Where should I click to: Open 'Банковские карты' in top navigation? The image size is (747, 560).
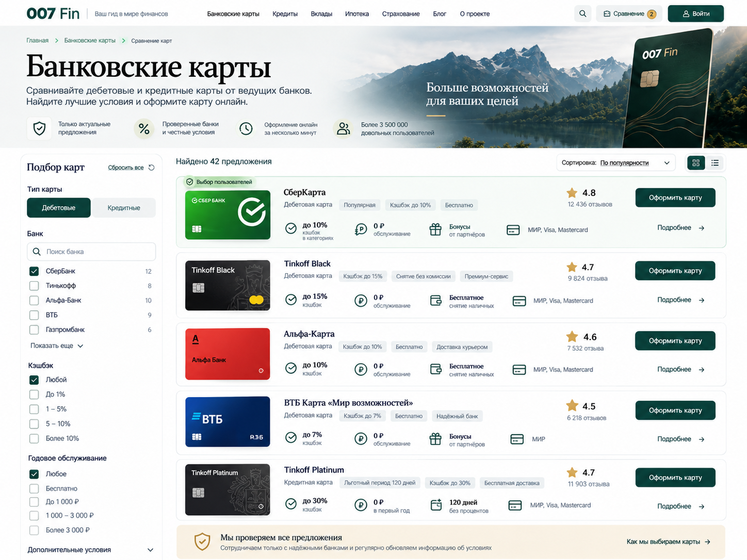coord(233,14)
